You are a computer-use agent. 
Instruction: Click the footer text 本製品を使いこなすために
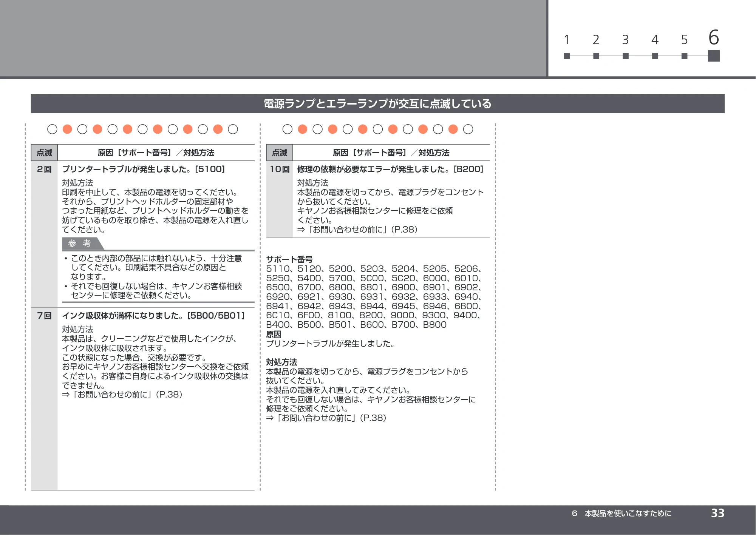tap(628, 513)
